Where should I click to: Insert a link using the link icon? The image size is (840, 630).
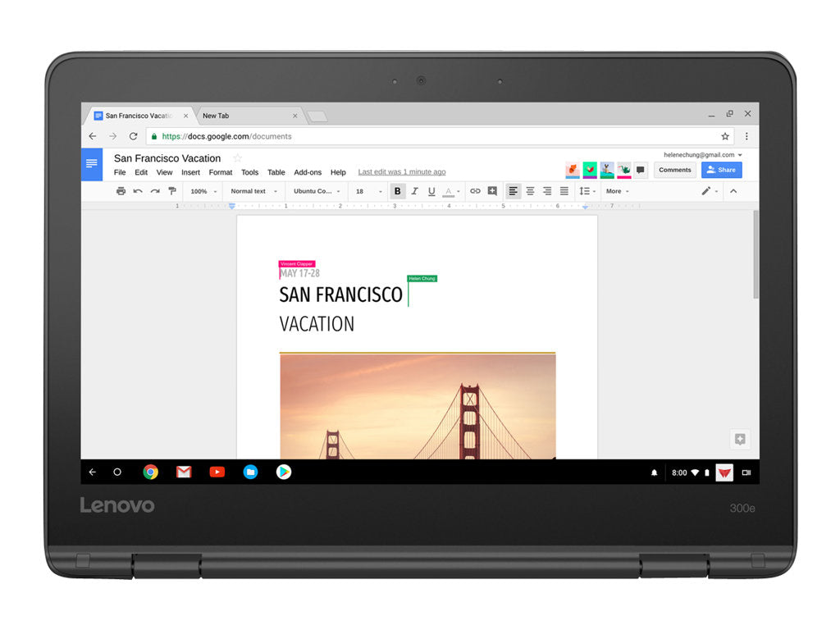[x=475, y=191]
